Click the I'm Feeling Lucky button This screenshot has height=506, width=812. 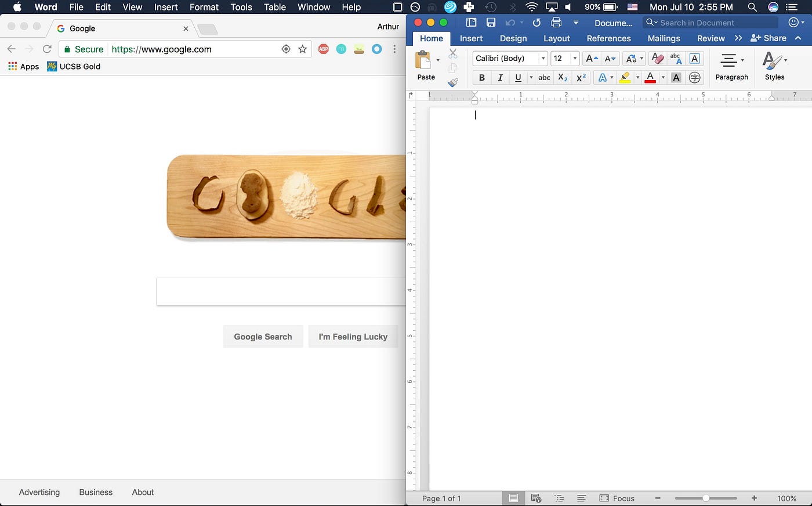coord(353,337)
